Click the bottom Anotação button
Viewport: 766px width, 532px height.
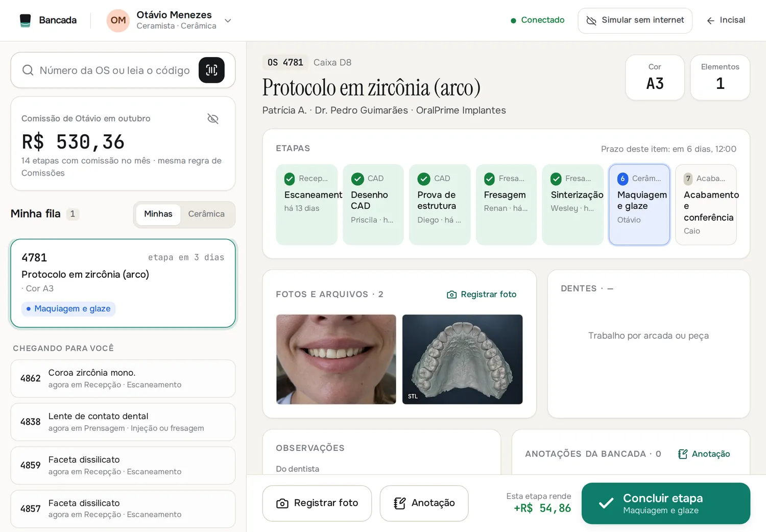click(x=424, y=503)
